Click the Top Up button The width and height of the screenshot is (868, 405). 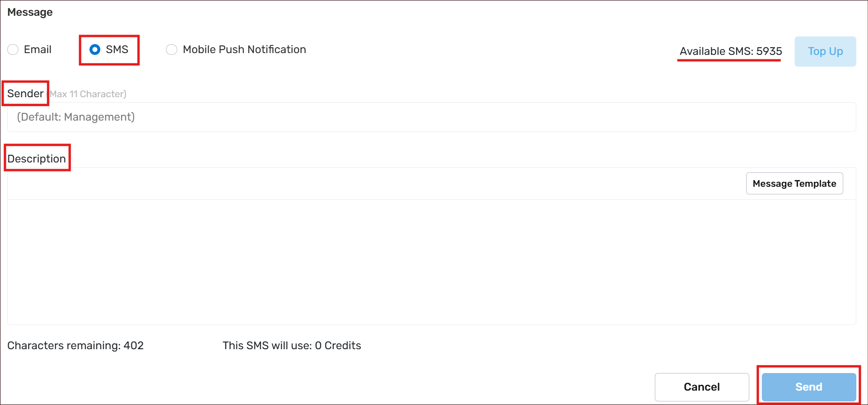tap(825, 51)
